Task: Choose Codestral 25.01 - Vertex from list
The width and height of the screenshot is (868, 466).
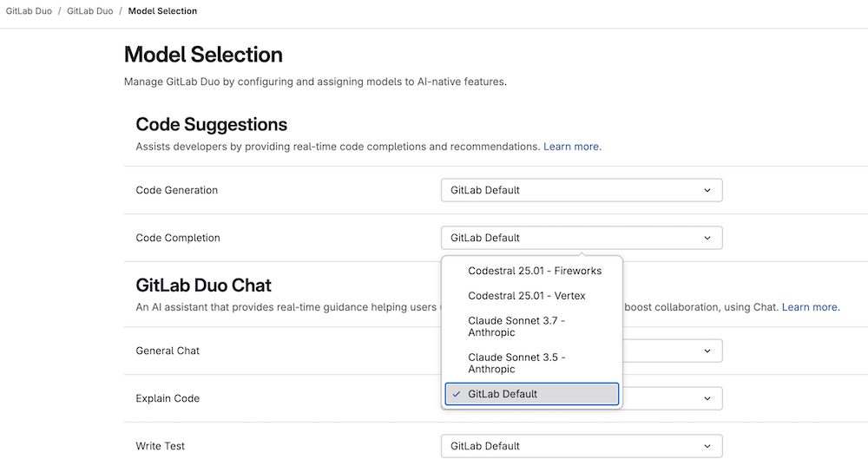Action: point(526,296)
